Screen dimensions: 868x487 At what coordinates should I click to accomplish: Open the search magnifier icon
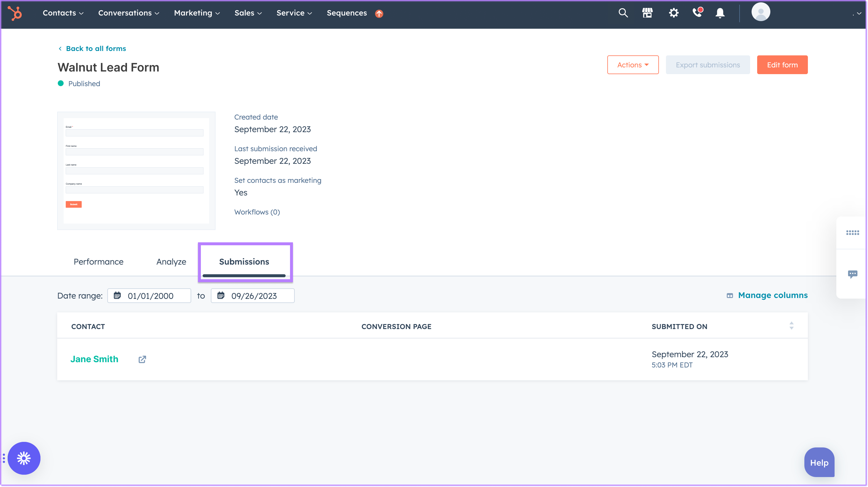click(x=623, y=13)
